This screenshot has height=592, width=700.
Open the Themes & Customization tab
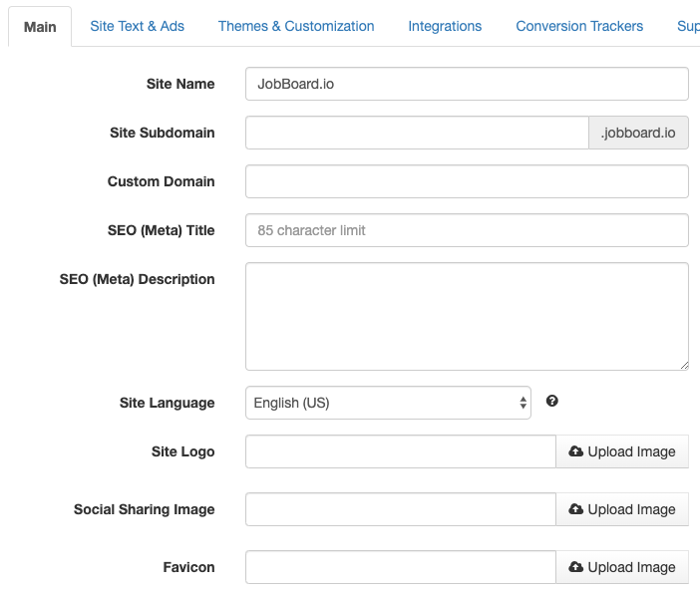pos(296,26)
